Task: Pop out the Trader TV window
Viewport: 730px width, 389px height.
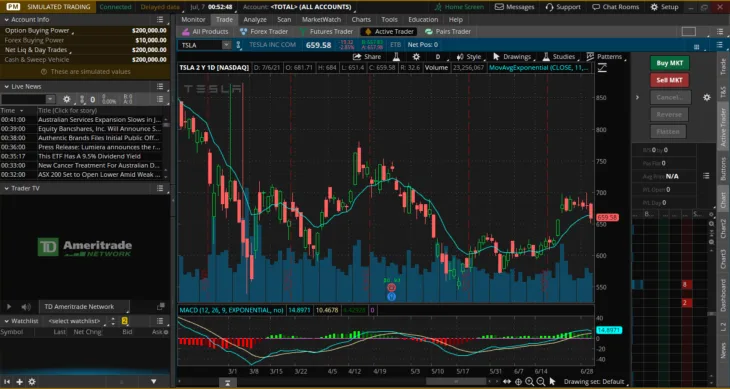Action: 161,306
